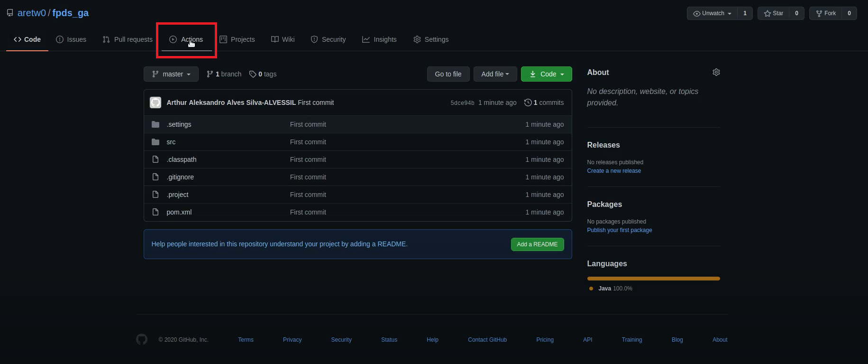The width and height of the screenshot is (868, 364).
Task: Open the .classpath file
Action: [182, 159]
